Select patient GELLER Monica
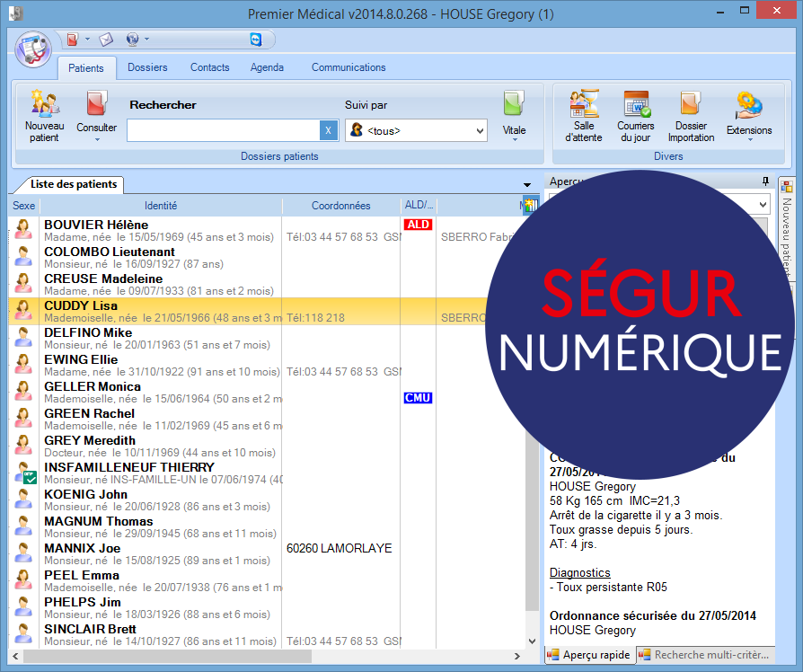The width and height of the screenshot is (803, 672). [x=266, y=393]
